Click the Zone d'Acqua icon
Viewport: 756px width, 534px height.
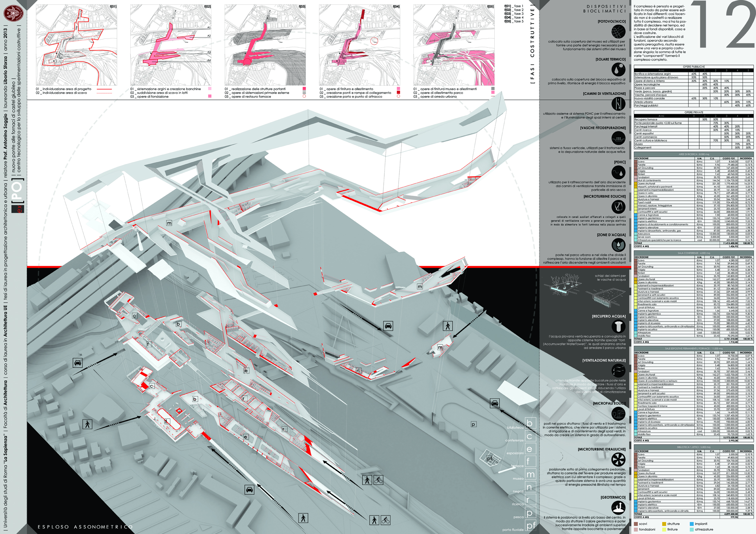tap(618, 245)
